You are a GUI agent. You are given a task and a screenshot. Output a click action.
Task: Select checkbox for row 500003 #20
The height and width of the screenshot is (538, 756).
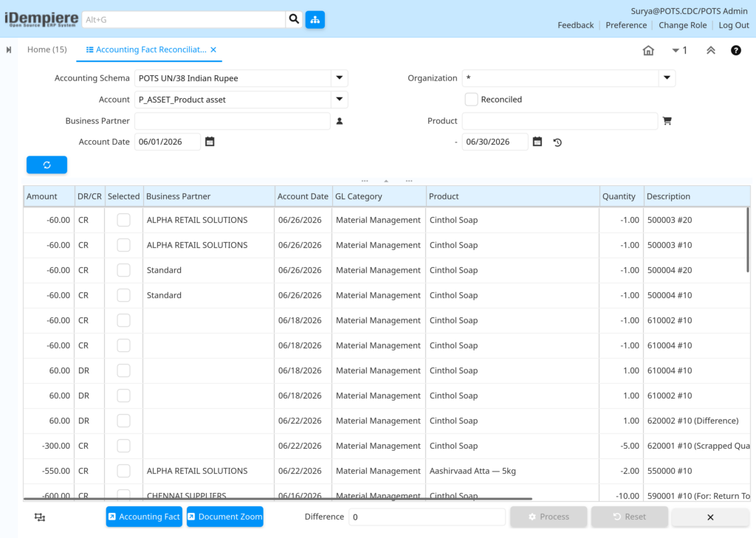[x=123, y=220]
